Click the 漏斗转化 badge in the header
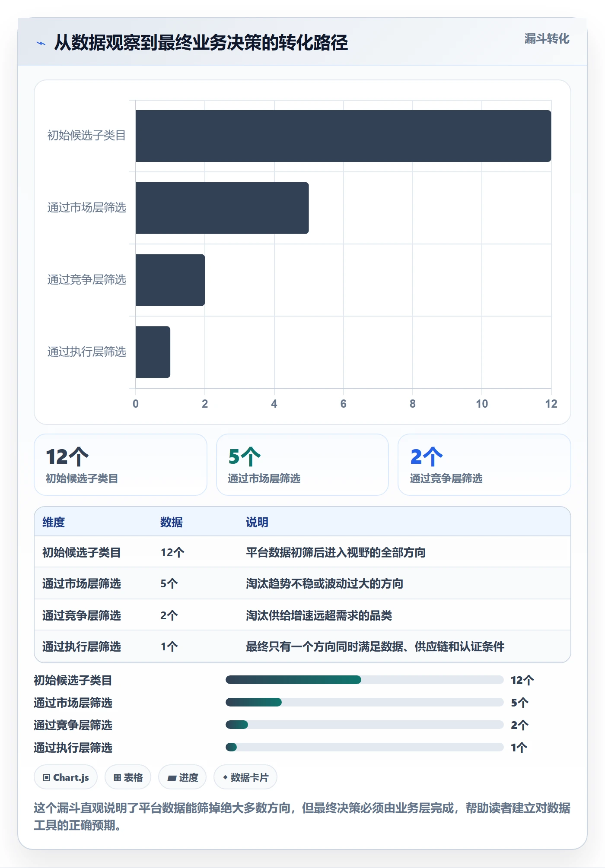The image size is (605, 868). click(547, 39)
